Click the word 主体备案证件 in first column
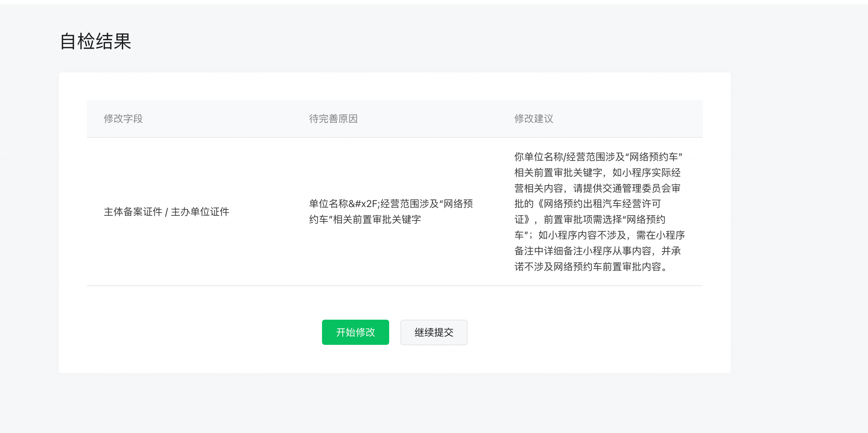 pos(133,212)
